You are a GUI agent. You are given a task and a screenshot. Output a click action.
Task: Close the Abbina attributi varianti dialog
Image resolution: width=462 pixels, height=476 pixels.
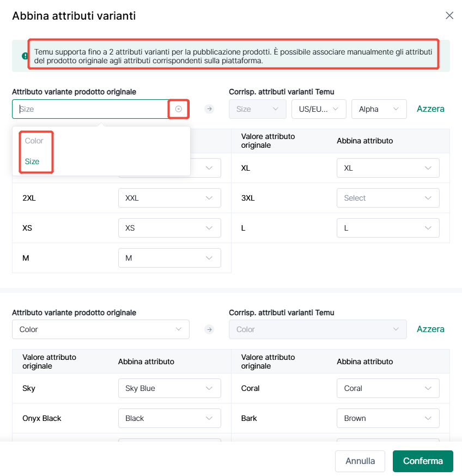point(449,15)
